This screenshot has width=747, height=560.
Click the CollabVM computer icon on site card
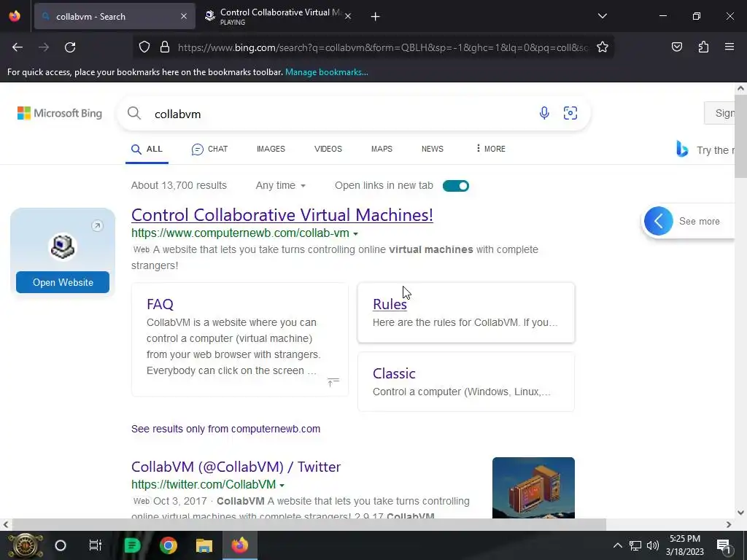click(63, 246)
